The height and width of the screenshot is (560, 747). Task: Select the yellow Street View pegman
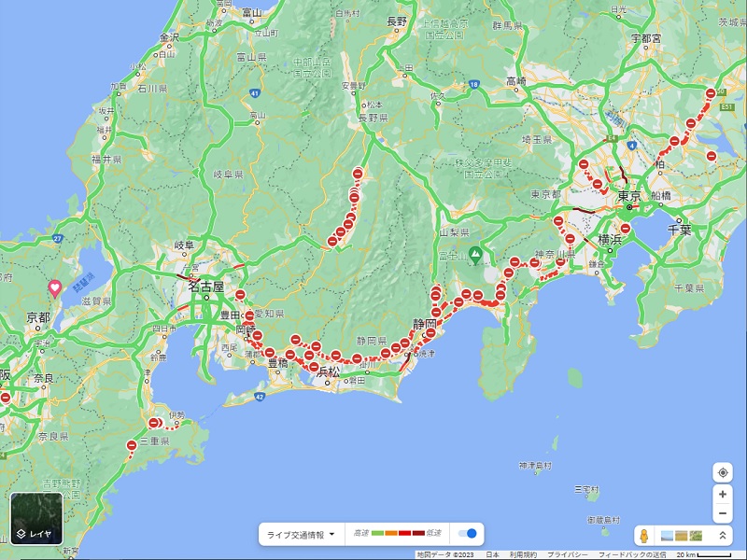click(x=642, y=536)
